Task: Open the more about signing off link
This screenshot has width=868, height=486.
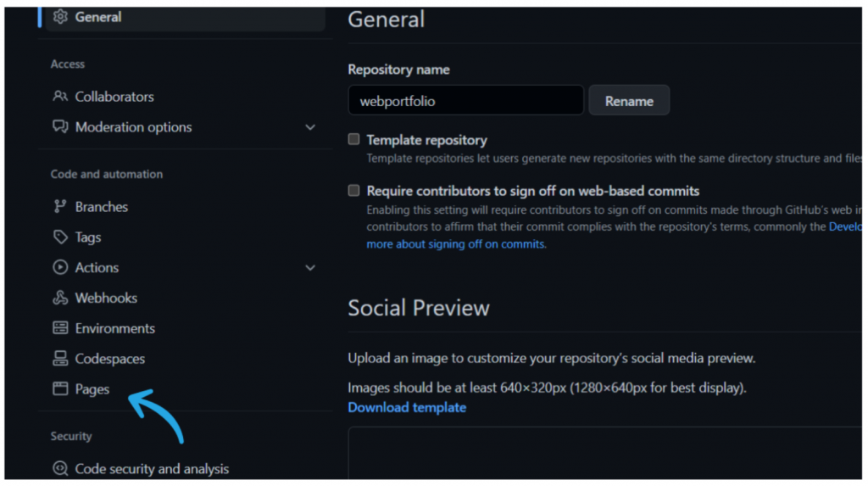Action: coord(455,243)
